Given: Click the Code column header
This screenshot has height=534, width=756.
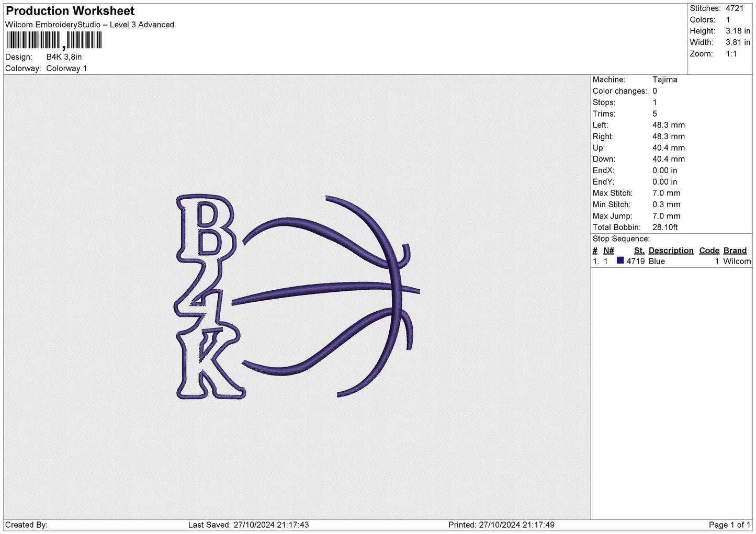Looking at the screenshot, I should 709,251.
